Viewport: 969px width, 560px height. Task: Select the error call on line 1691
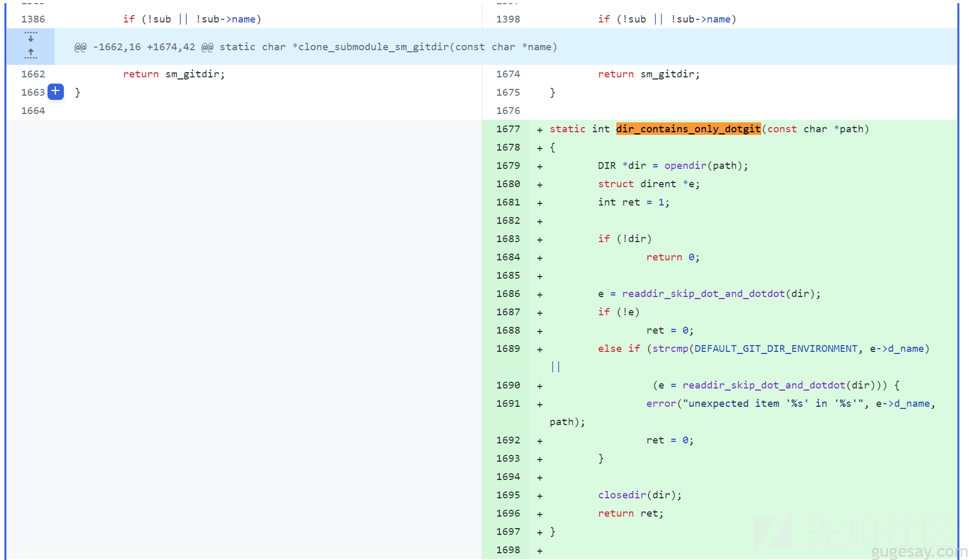pyautogui.click(x=661, y=403)
